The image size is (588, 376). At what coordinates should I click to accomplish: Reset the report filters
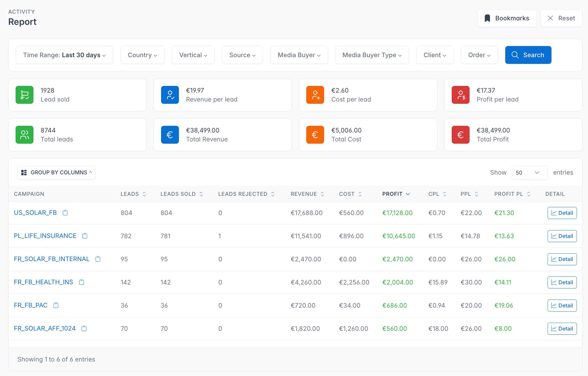pyautogui.click(x=561, y=18)
